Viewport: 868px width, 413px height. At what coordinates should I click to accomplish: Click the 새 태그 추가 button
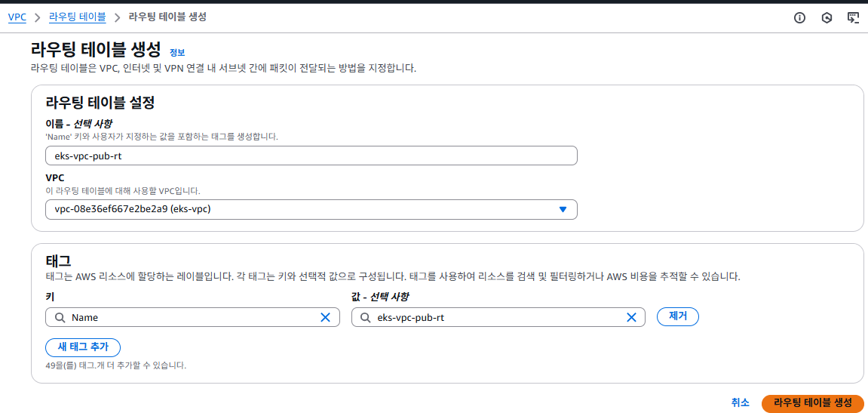[x=83, y=347]
